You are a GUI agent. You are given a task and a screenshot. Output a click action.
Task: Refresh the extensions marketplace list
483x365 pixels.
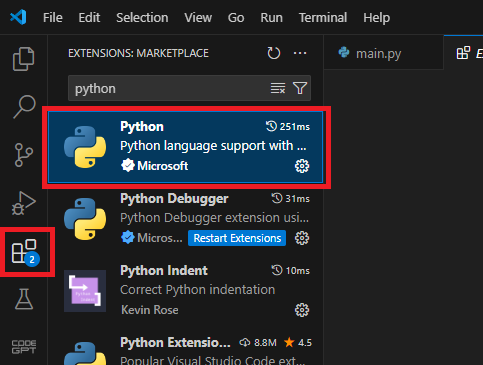(x=274, y=53)
